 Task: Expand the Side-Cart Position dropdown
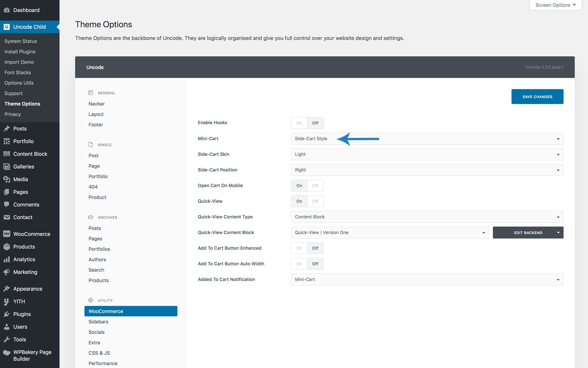point(427,170)
